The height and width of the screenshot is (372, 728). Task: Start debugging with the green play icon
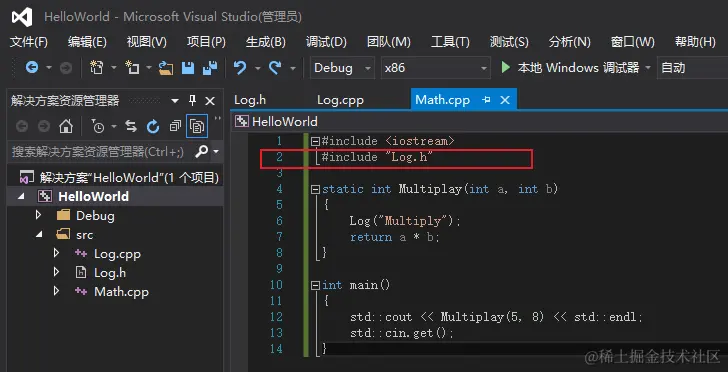506,68
